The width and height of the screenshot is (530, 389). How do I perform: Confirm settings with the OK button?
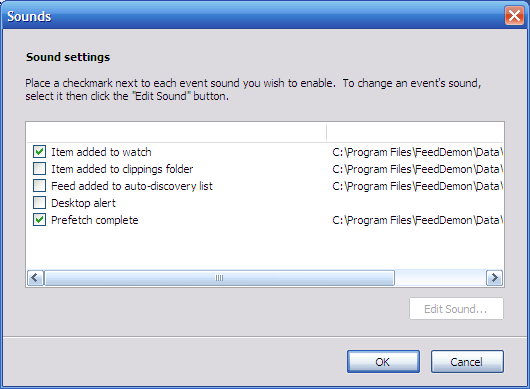point(383,362)
